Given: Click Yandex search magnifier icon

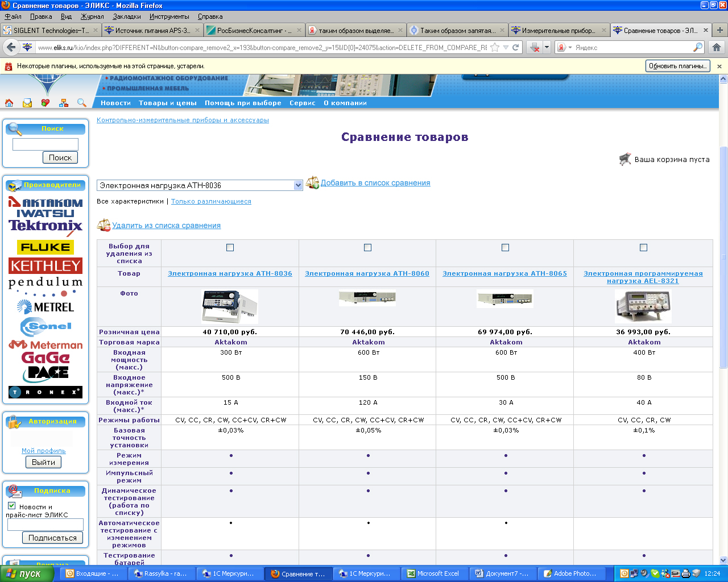Looking at the screenshot, I should coord(697,48).
